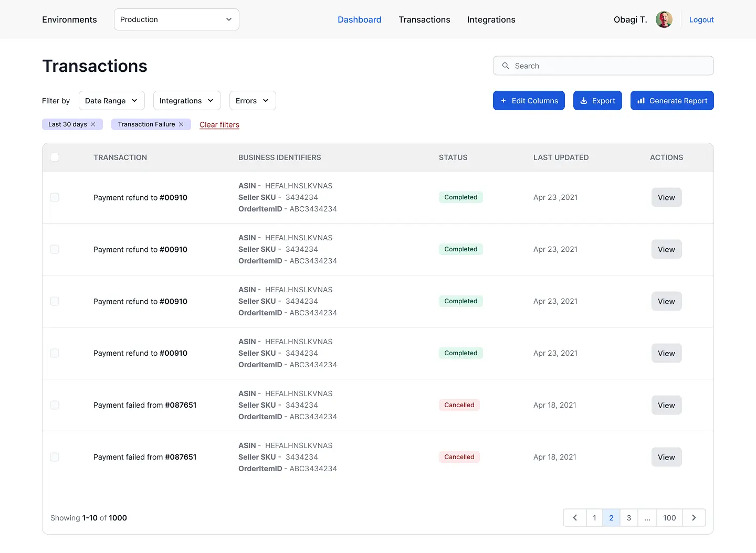Click the magnifying glass search icon
The image size is (756, 553).
tap(506, 66)
